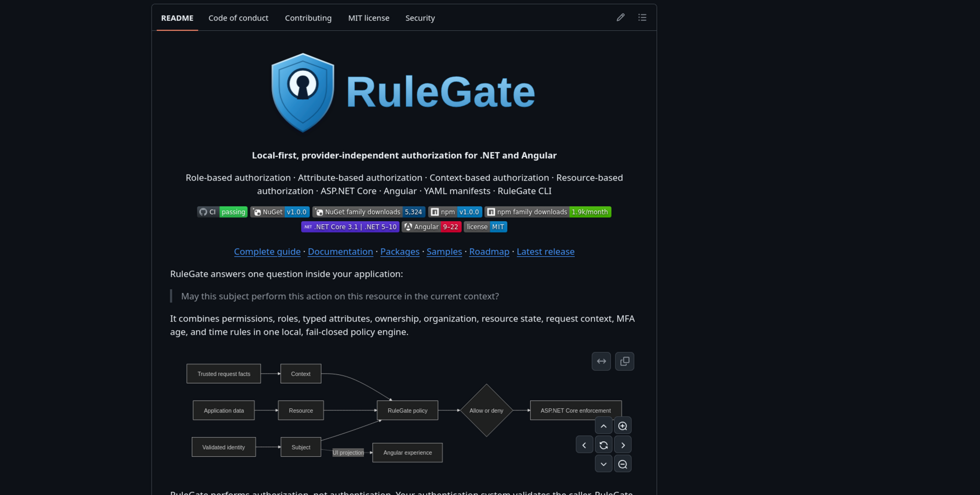Pan the diagram down
This screenshot has height=495, width=980.
(x=603, y=464)
